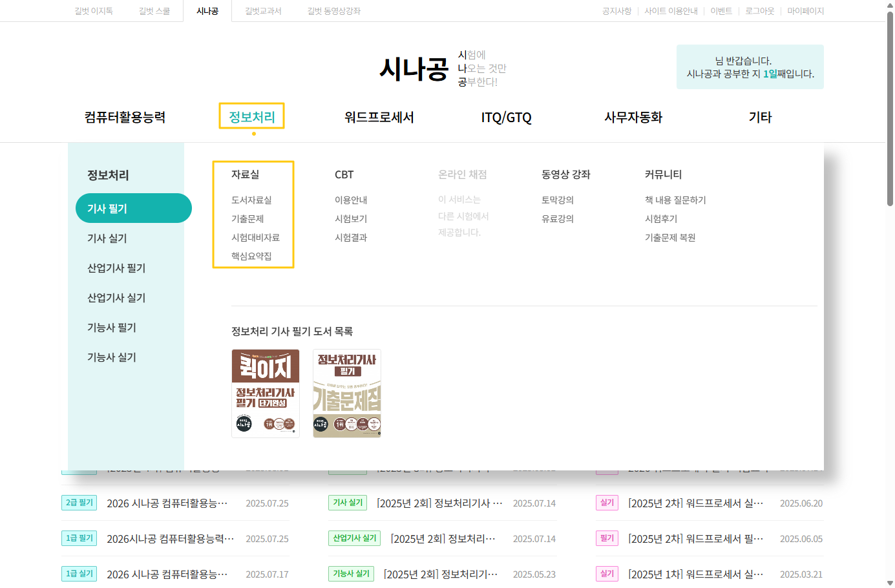This screenshot has height=588, width=895.
Task: Open CBT 시험보기 link
Action: (x=351, y=219)
